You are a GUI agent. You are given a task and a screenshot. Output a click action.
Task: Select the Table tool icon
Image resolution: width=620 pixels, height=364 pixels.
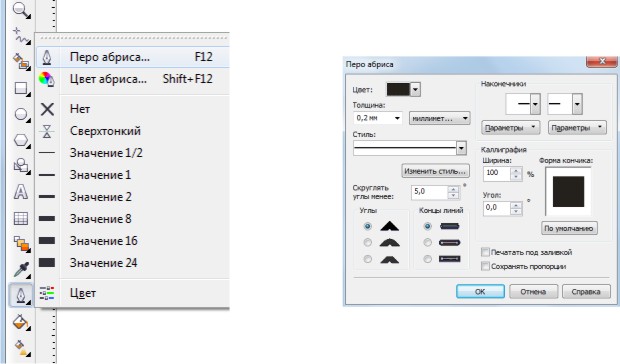click(21, 218)
